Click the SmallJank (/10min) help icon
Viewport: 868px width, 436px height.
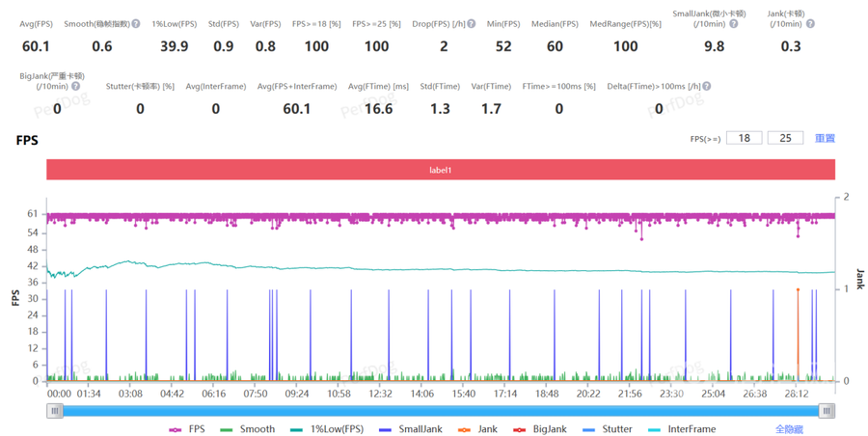[x=734, y=24]
